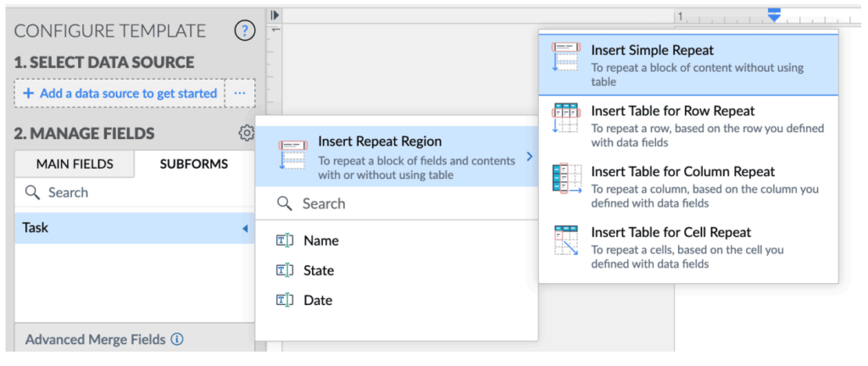
Task: Switch to the Main Fields tab
Action: click(x=75, y=164)
